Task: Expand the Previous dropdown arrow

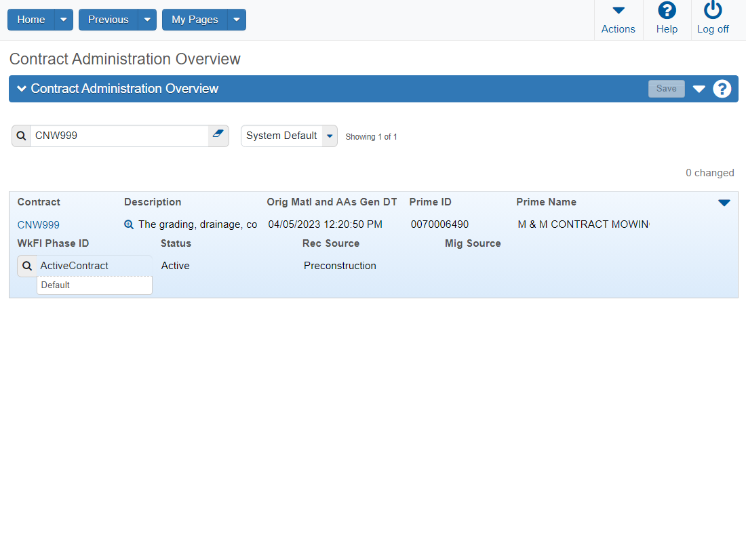Action: coord(147,20)
